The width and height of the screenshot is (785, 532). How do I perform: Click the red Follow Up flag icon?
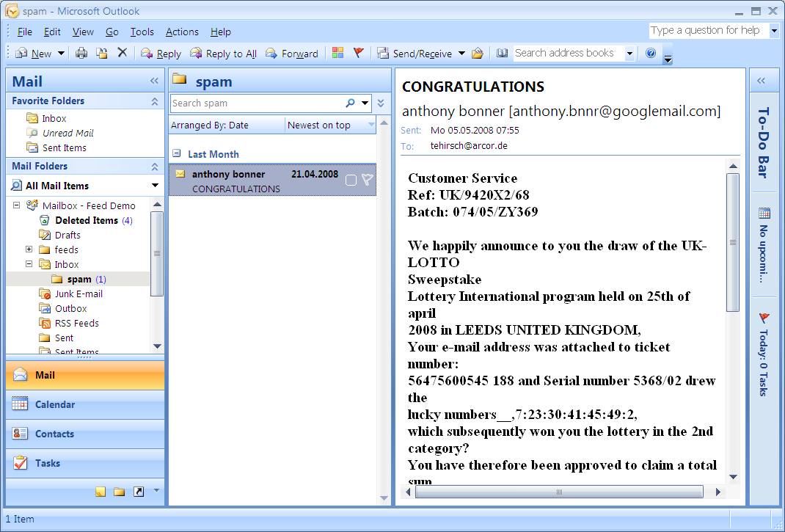tap(359, 53)
